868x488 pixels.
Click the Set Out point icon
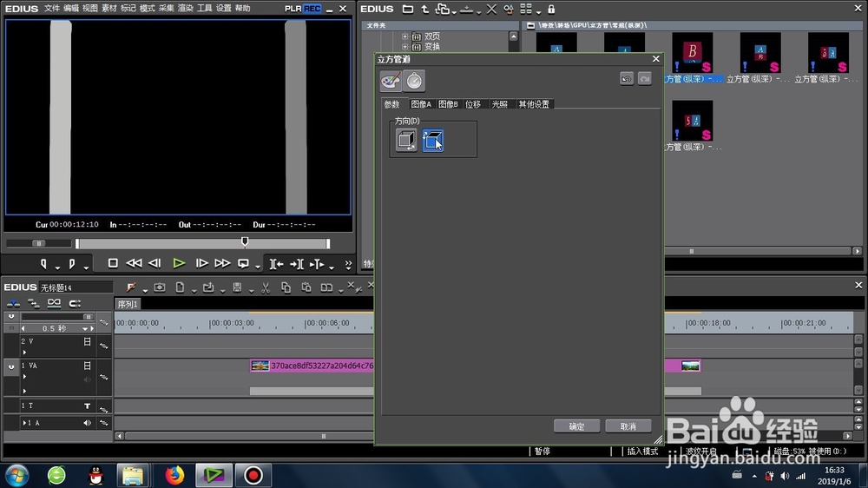coord(72,264)
